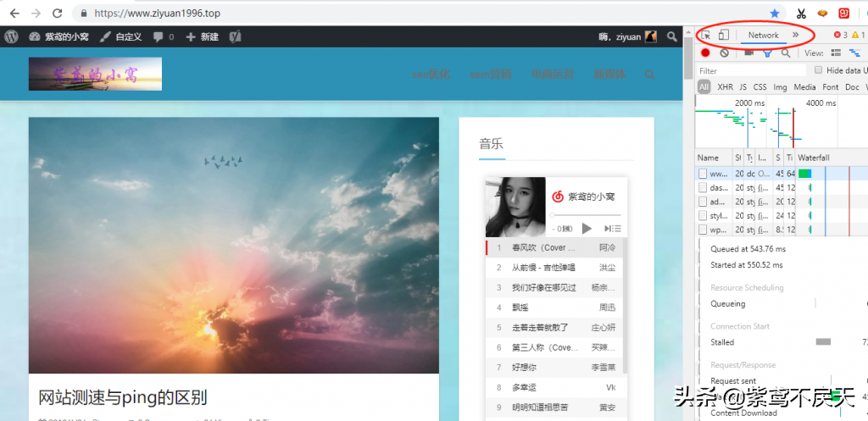Sort requests by the Waterfall column
This screenshot has height=421, width=868.
pos(832,158)
